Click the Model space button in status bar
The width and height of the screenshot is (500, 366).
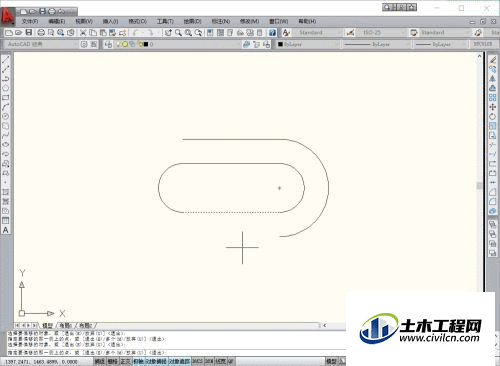pyautogui.click(x=331, y=361)
